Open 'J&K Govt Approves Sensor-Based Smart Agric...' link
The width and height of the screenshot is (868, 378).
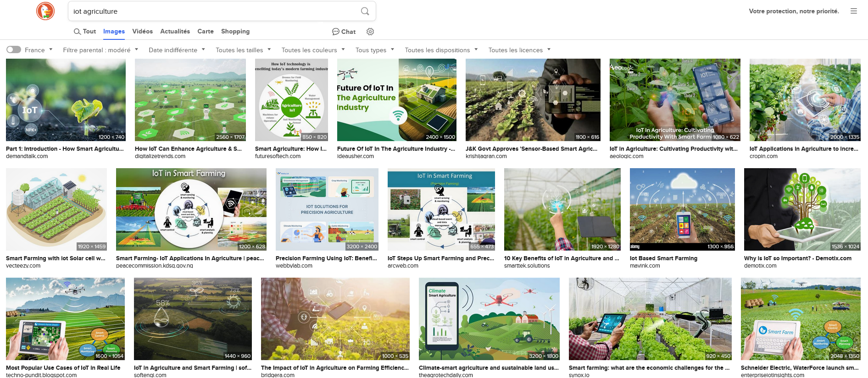531,149
